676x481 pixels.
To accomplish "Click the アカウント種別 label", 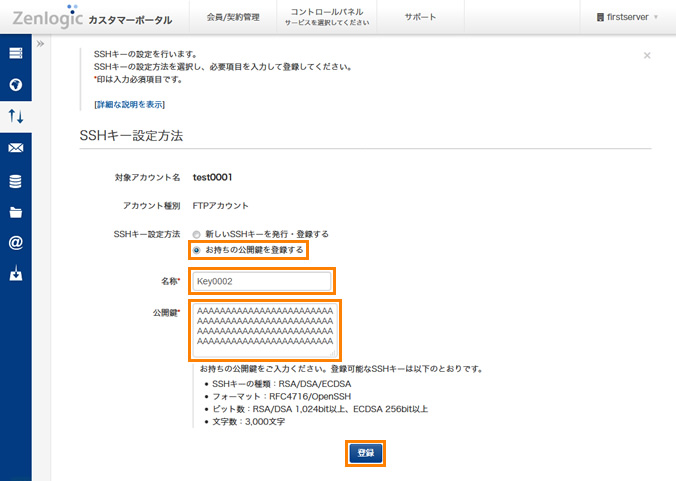I will pos(151,206).
